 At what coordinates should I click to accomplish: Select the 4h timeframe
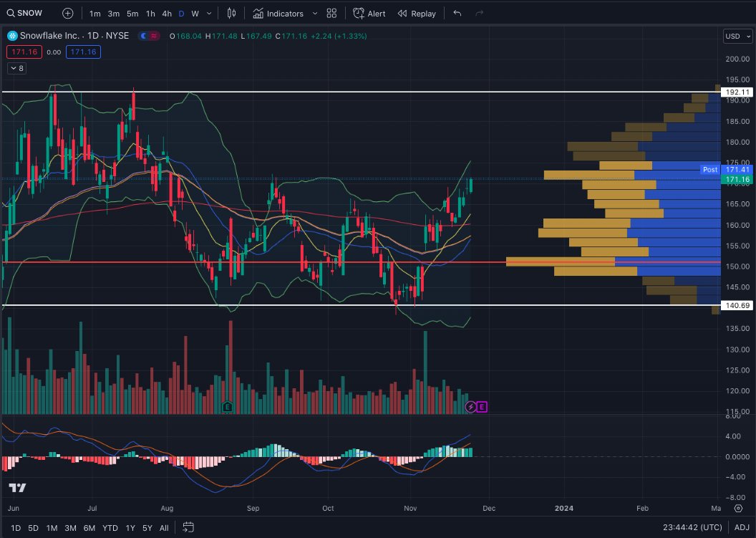pos(167,14)
